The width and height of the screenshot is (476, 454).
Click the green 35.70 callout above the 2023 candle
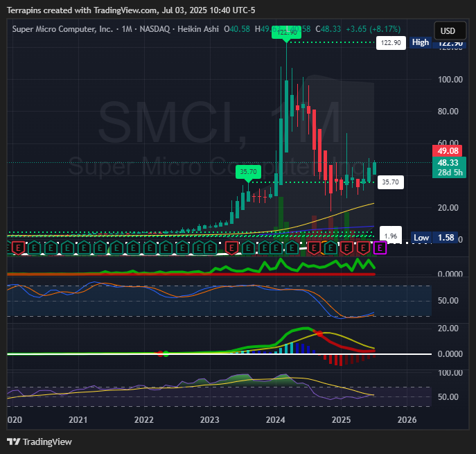pos(248,172)
